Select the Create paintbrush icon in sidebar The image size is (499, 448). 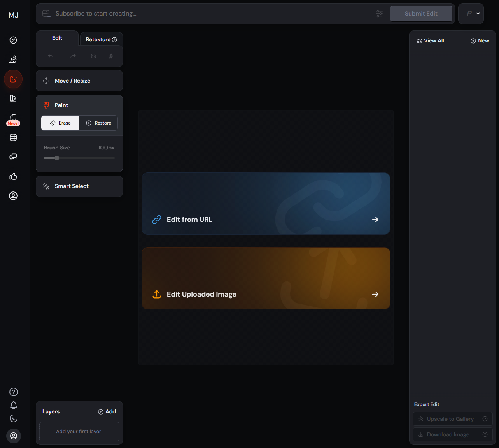pyautogui.click(x=13, y=59)
